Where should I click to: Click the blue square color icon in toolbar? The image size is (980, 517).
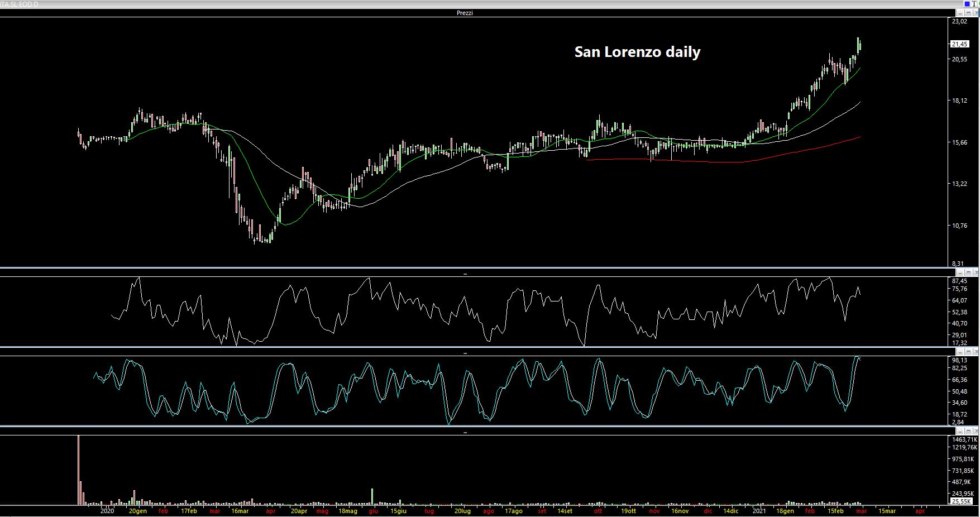pos(967,4)
